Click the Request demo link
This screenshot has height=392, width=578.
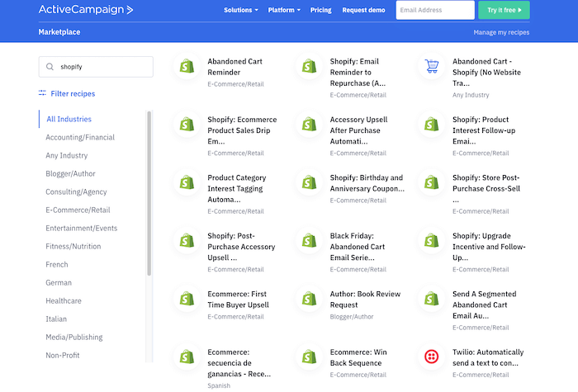pos(363,10)
